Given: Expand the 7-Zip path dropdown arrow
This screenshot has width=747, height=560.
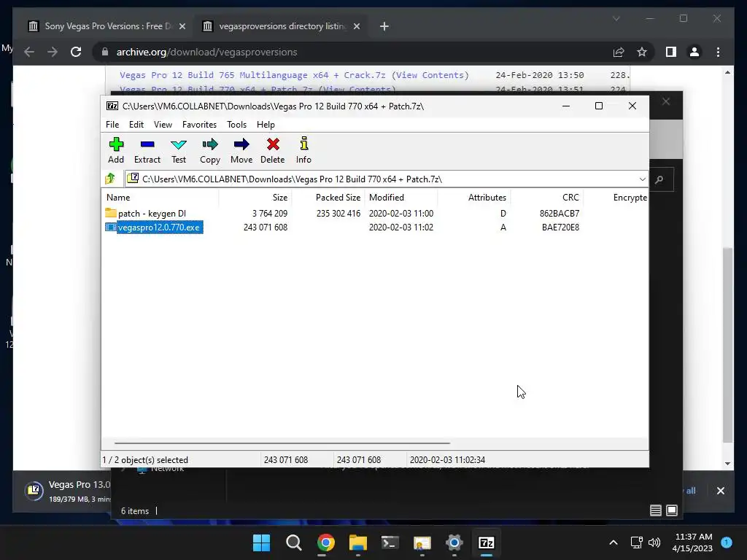Looking at the screenshot, I should point(642,179).
